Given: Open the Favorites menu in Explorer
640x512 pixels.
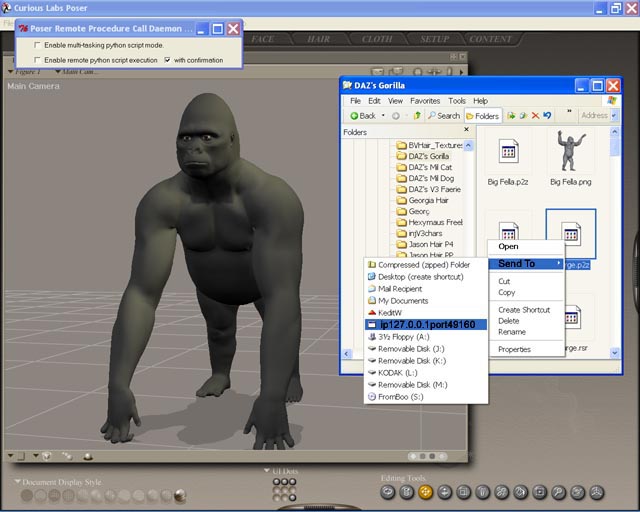Looking at the screenshot, I should pyautogui.click(x=425, y=101).
